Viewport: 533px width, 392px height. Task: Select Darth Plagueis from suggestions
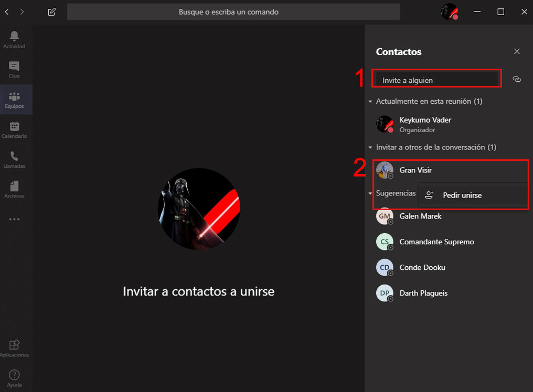tap(424, 293)
